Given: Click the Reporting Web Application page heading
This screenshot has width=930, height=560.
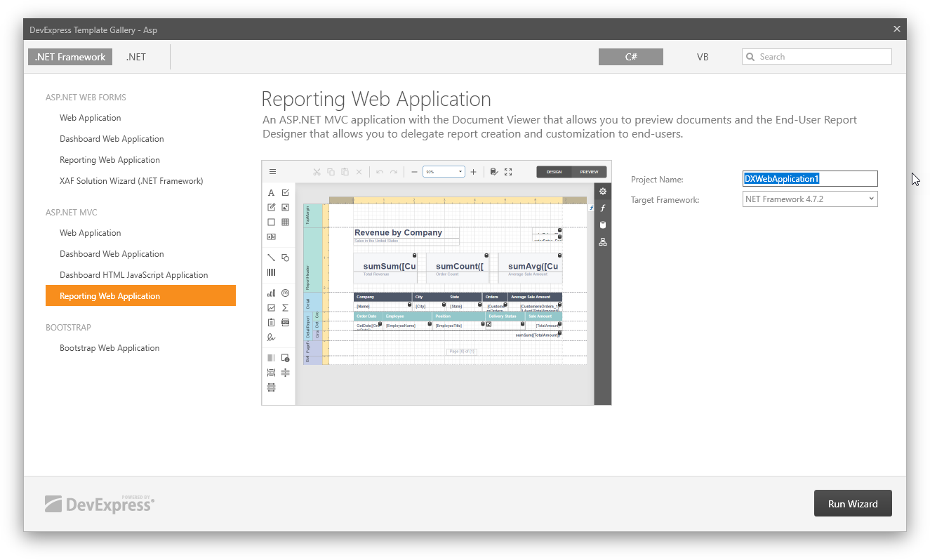Looking at the screenshot, I should (x=376, y=99).
